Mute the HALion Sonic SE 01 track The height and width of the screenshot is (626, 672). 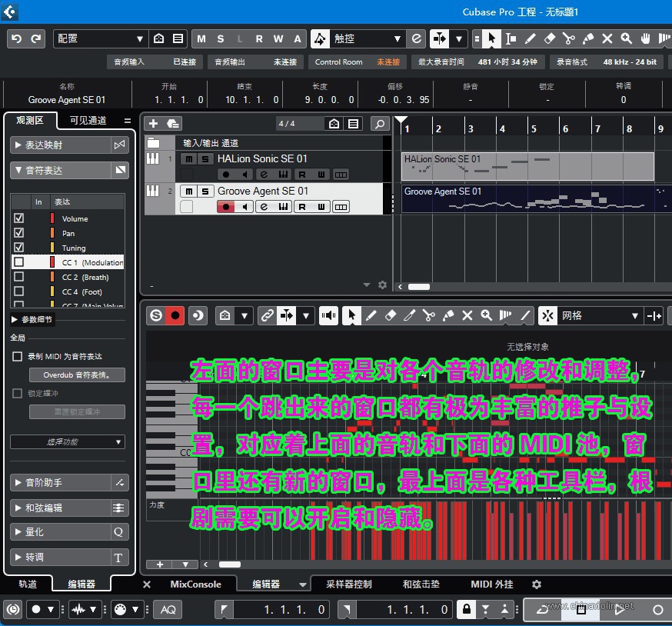(188, 159)
